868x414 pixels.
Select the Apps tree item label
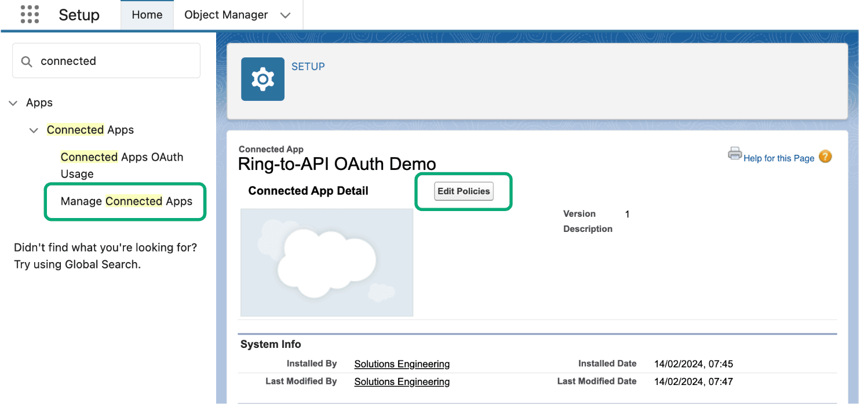(39, 103)
